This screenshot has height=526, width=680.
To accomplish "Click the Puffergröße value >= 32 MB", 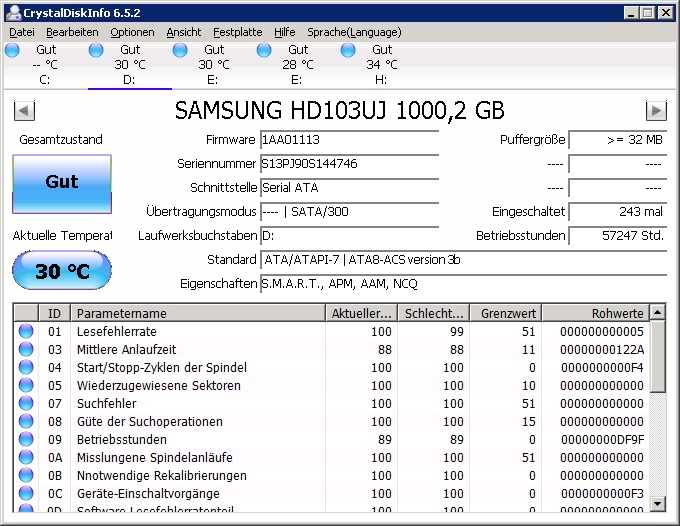I will pos(618,140).
